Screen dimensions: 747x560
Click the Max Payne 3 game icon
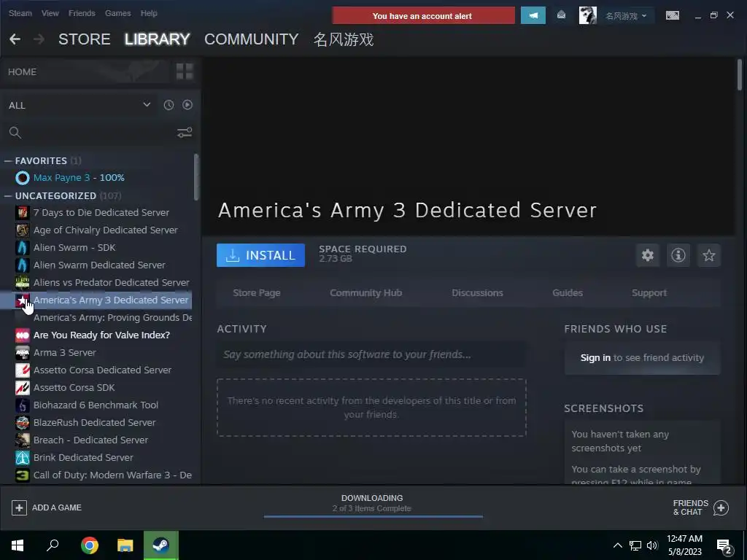click(x=23, y=178)
